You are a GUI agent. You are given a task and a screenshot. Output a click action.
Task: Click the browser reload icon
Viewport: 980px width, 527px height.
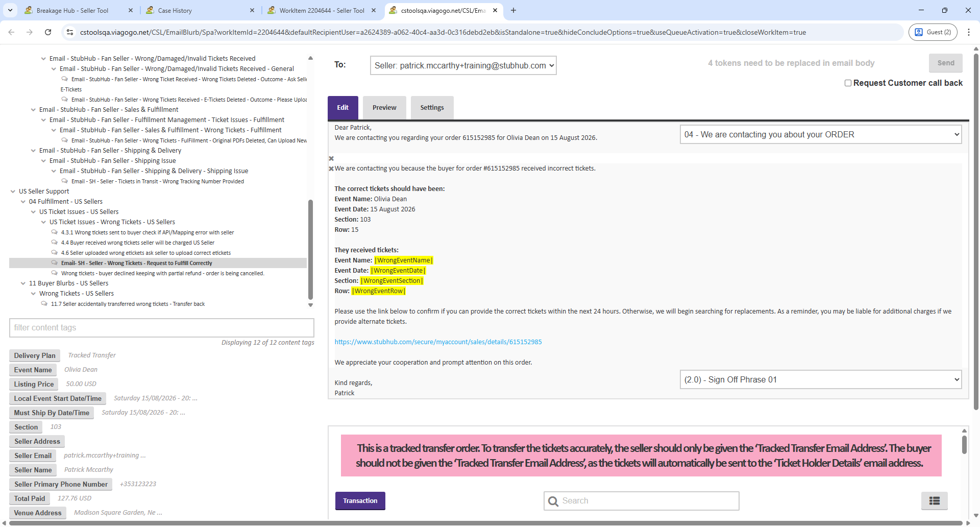(x=48, y=32)
